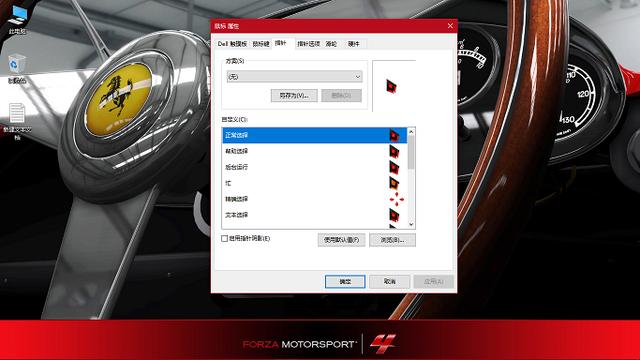Click the 删除(D) button in the scheme group
This screenshot has height=360, width=640.
click(341, 96)
